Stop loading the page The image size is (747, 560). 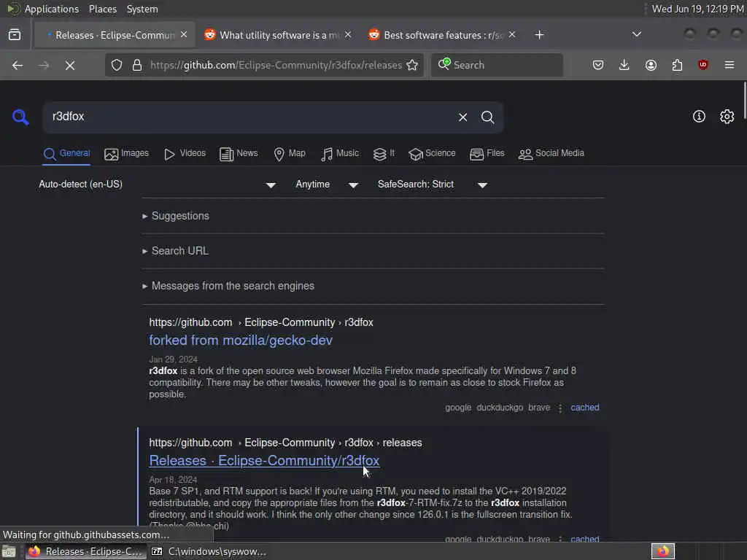[70, 65]
